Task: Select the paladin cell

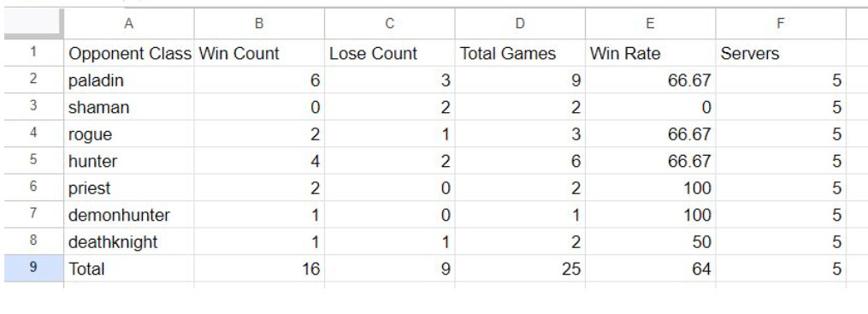Action: (129, 80)
